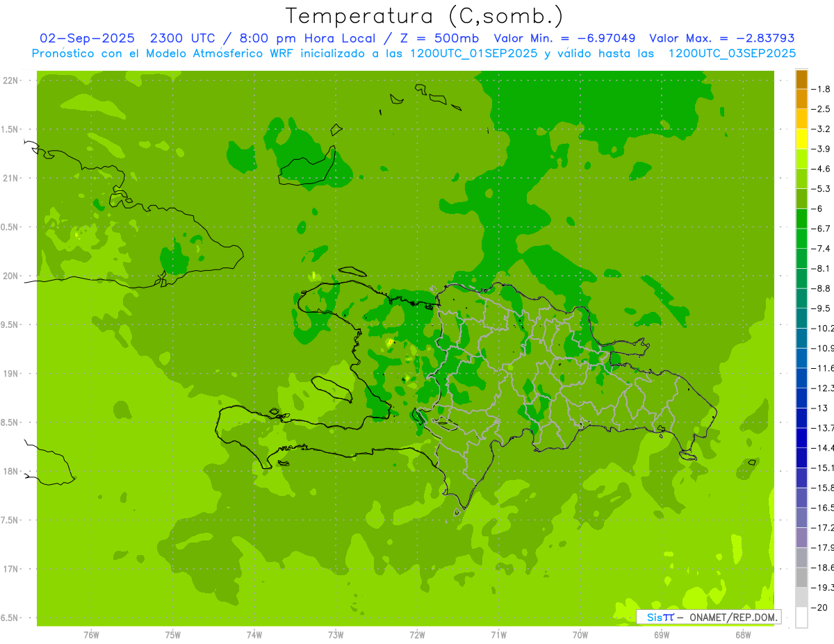Click the '-1.8' colorbar value

pos(821,89)
